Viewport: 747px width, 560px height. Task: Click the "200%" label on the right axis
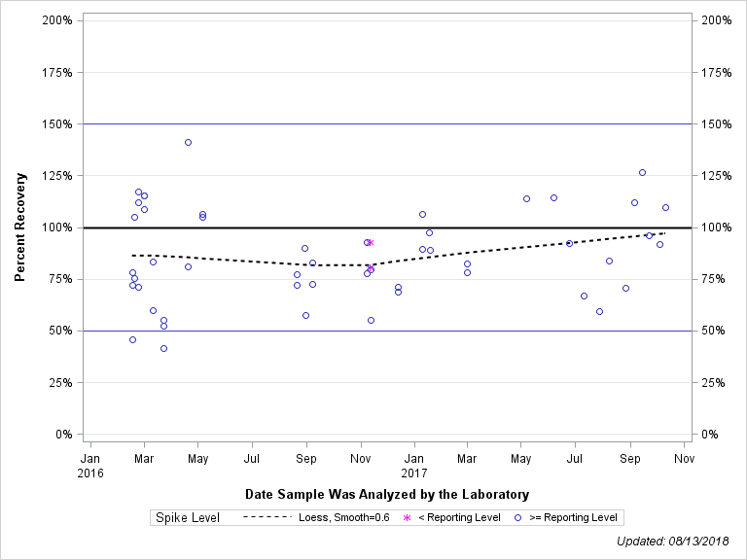point(717,20)
